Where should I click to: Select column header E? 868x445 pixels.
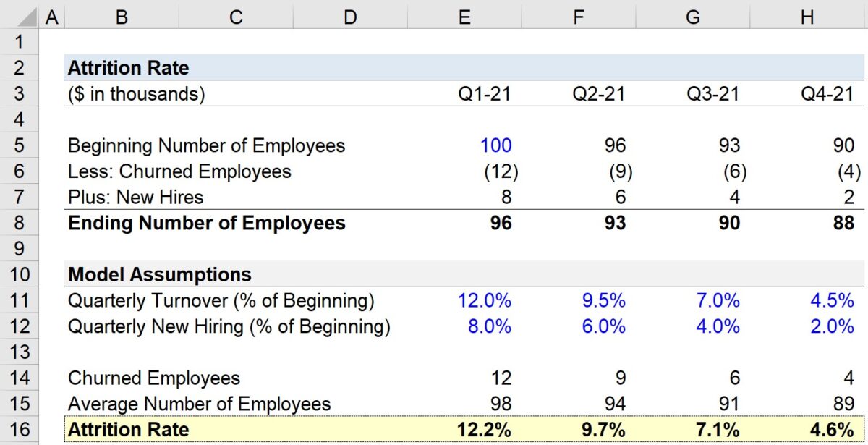click(464, 15)
